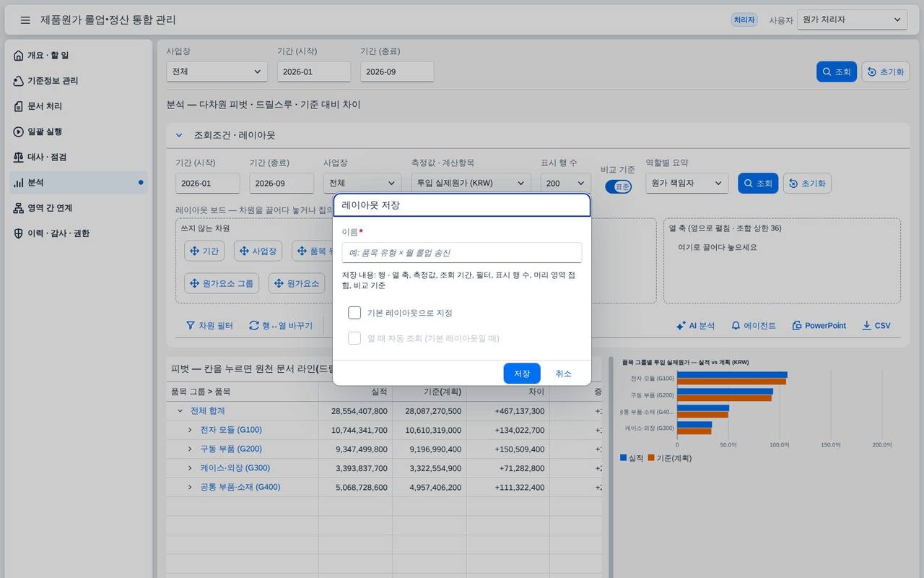Click the 행↔열 바꾸기 swap icon
The width and height of the screenshot is (924, 578).
(253, 326)
